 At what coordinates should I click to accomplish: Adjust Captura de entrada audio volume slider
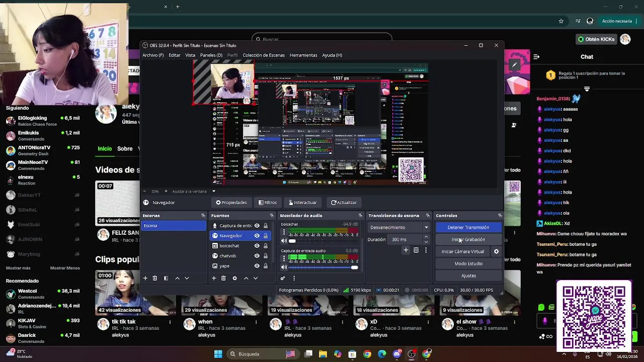[x=323, y=267]
